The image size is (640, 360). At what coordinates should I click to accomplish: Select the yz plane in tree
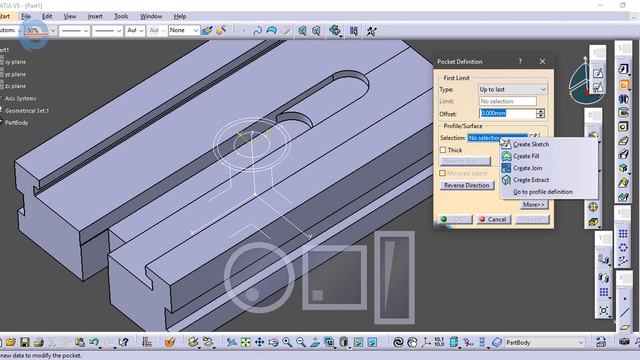(16, 74)
